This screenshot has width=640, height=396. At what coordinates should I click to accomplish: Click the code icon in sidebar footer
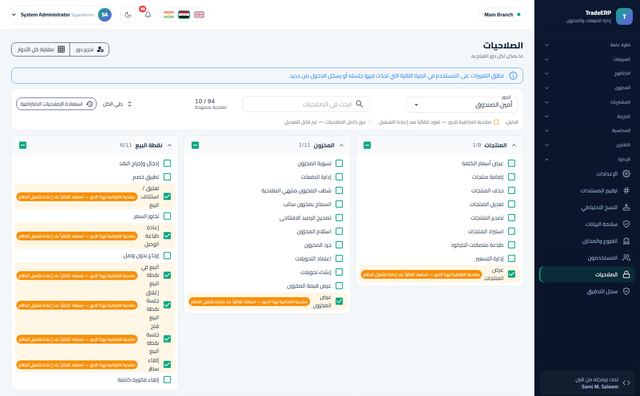tap(626, 383)
